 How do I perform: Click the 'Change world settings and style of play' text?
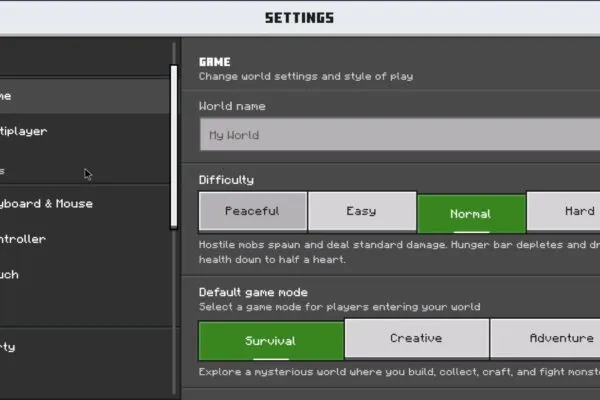click(x=306, y=76)
